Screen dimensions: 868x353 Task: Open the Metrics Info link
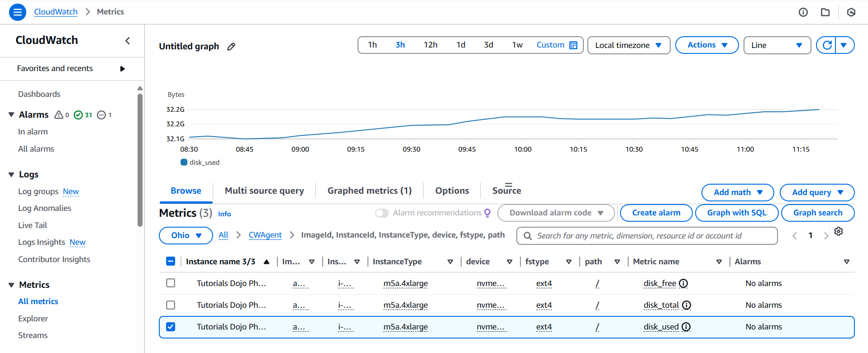[x=224, y=214]
